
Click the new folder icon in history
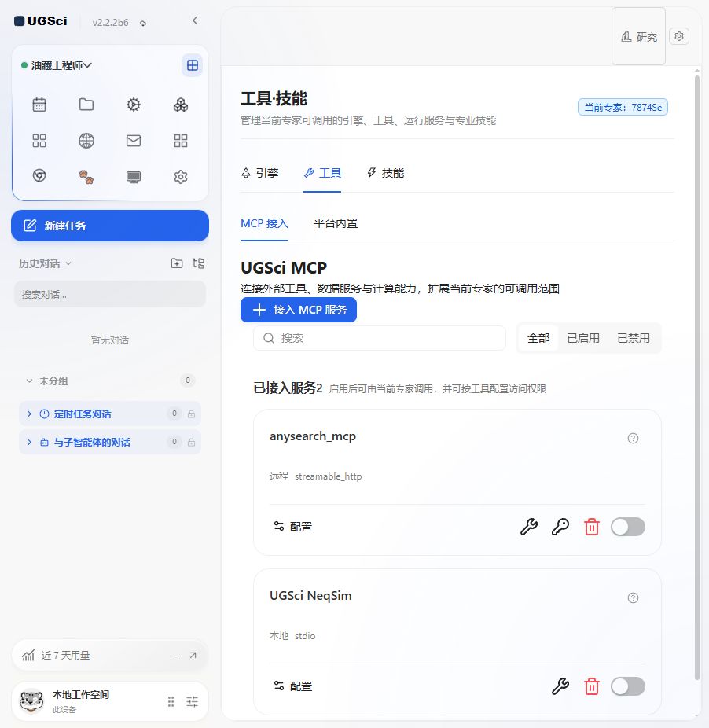(177, 263)
